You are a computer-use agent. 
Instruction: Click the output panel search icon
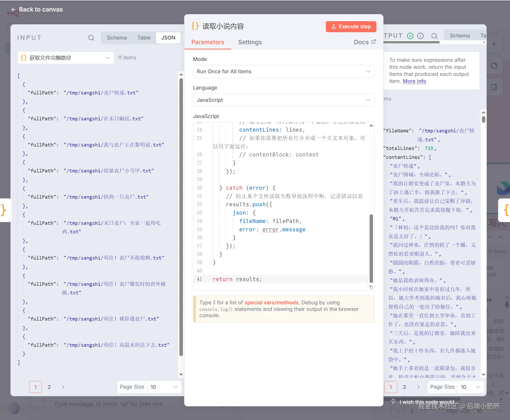pyautogui.click(x=434, y=36)
